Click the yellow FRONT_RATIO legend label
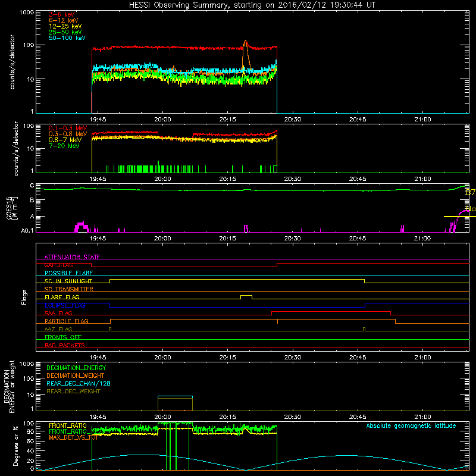 point(68,425)
